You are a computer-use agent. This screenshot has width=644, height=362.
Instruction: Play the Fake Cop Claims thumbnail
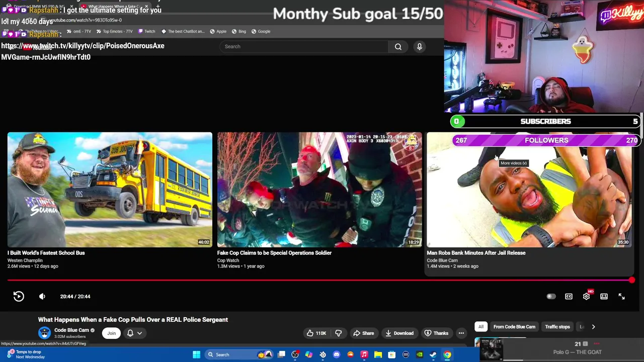tap(319, 190)
